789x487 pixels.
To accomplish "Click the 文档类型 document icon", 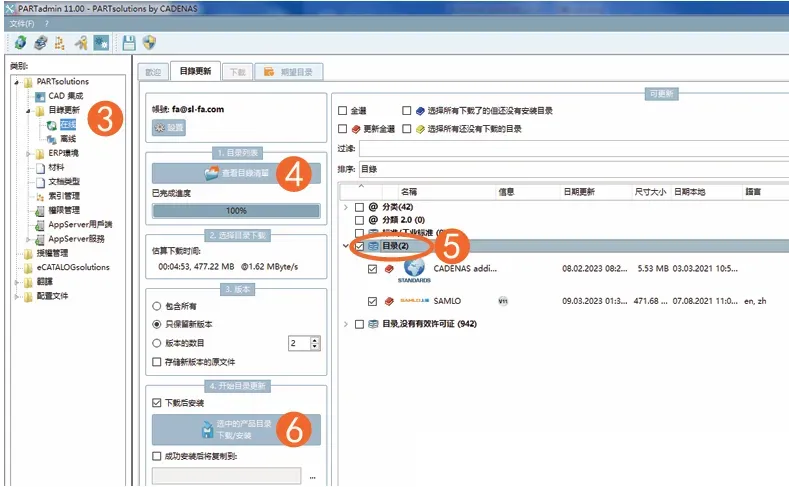I will click(x=40, y=182).
